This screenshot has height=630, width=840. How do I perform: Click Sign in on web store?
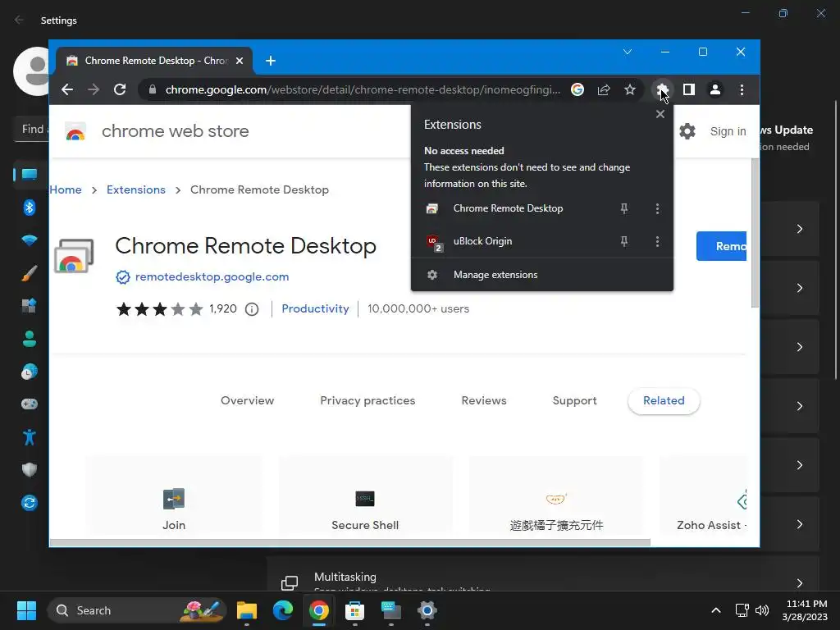728,131
